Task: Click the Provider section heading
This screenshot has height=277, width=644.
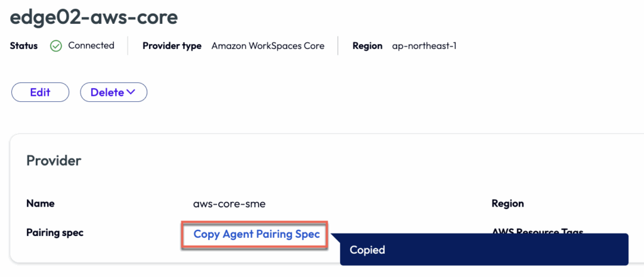Action: 53,161
